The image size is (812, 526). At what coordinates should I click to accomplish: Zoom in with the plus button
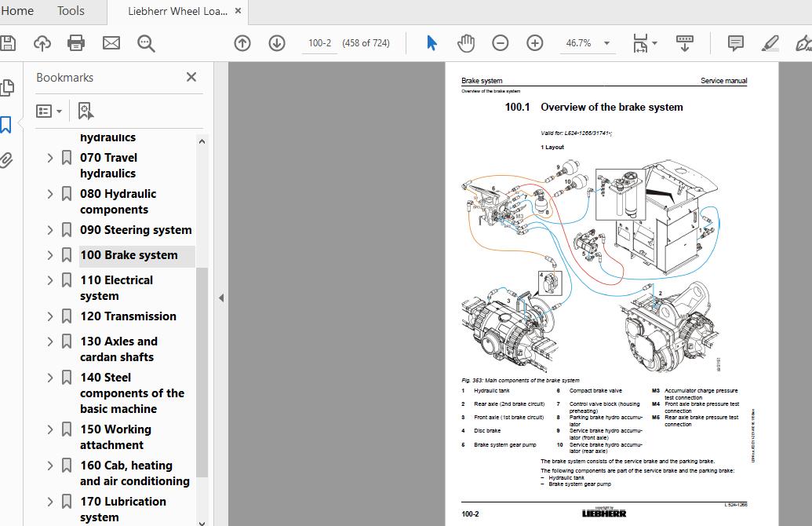tap(535, 43)
